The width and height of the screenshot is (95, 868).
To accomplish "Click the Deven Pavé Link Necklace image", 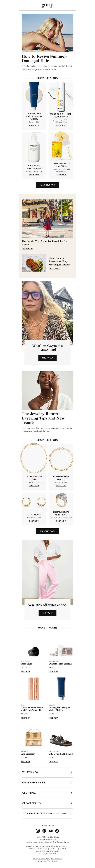I will tap(34, 459).
